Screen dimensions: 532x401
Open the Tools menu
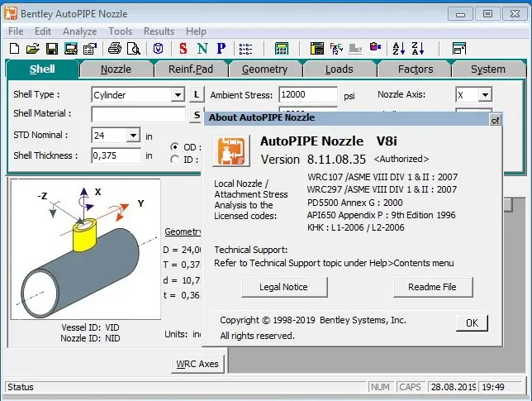click(120, 31)
